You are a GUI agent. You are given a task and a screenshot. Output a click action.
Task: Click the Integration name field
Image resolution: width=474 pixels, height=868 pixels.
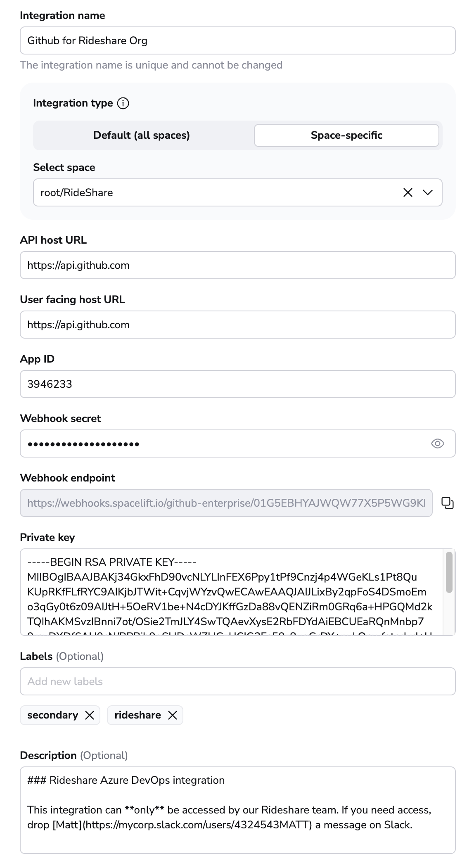click(237, 40)
